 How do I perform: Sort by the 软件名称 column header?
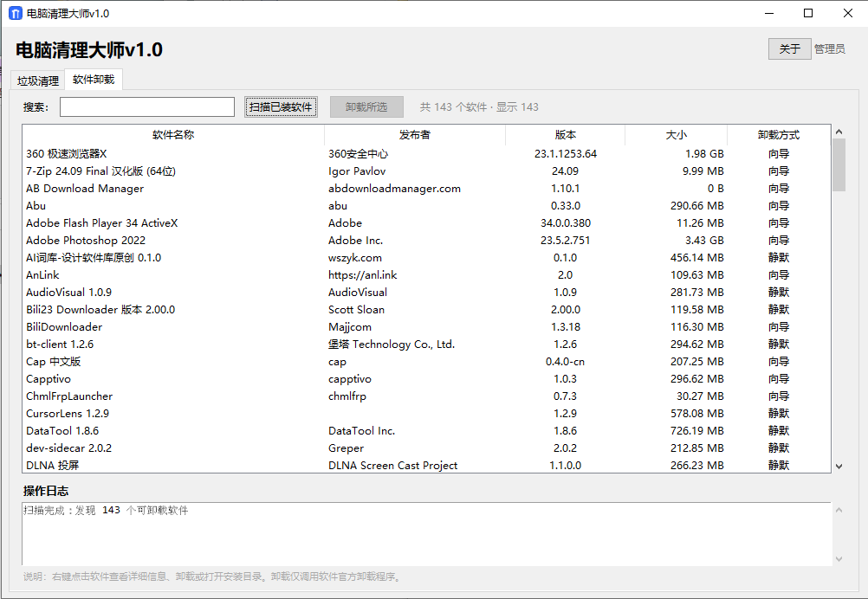click(173, 135)
